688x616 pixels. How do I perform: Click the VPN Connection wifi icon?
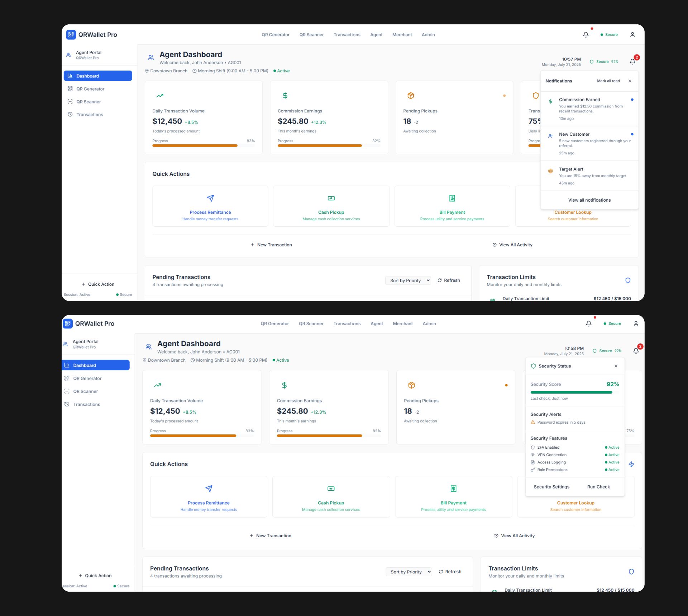[533, 455]
